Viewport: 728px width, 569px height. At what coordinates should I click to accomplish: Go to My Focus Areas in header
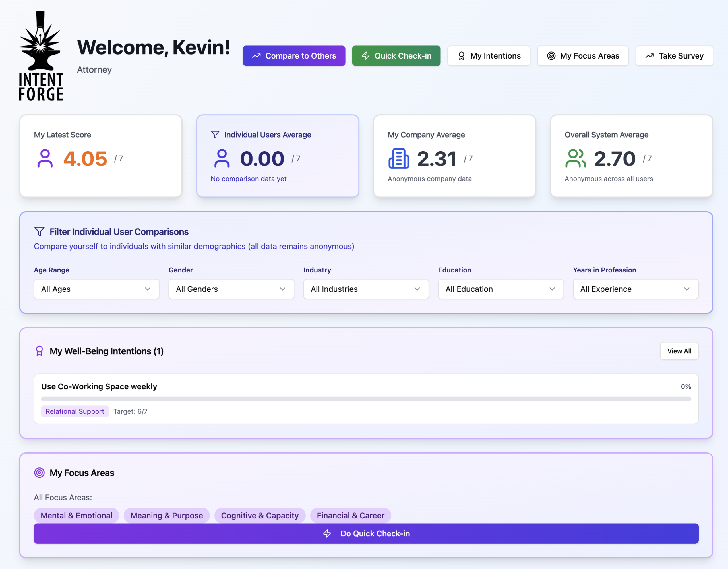click(583, 56)
